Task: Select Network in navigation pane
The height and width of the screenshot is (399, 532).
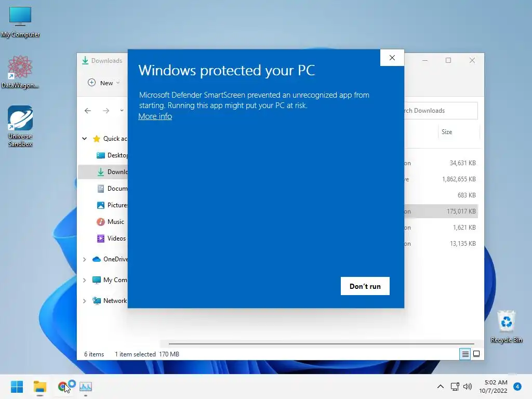Action: coord(110,301)
